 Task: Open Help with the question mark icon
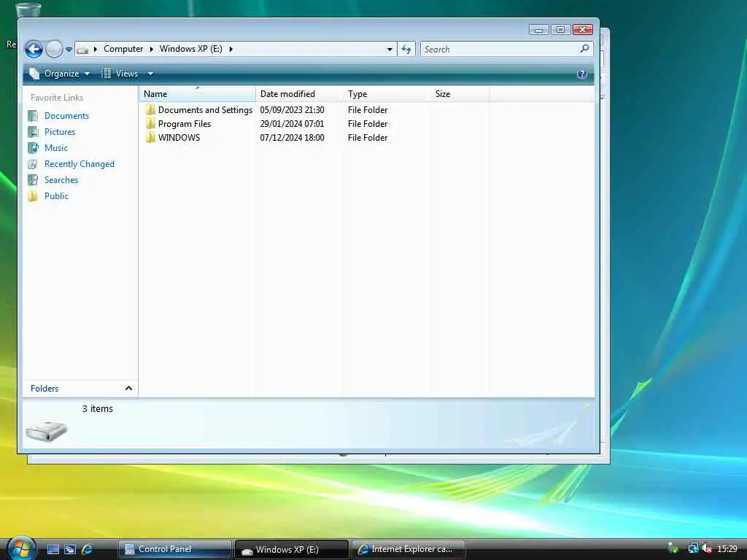[581, 74]
